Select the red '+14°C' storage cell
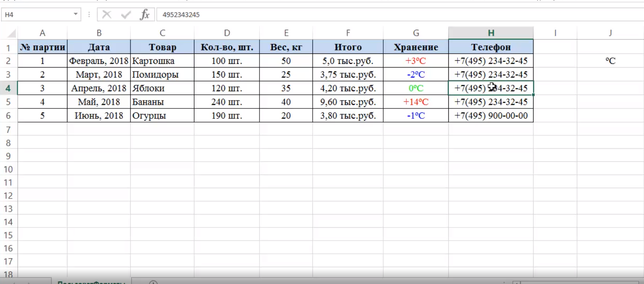The width and height of the screenshot is (644, 284). 416,102
